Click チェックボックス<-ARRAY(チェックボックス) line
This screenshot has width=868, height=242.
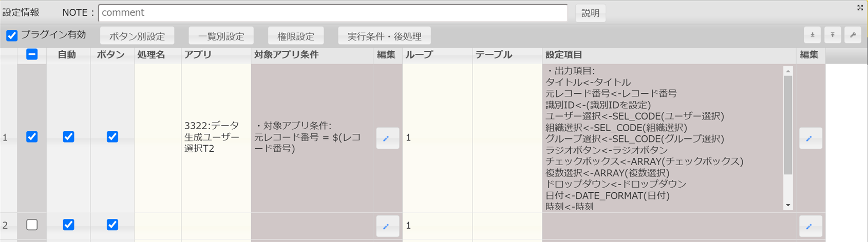645,161
